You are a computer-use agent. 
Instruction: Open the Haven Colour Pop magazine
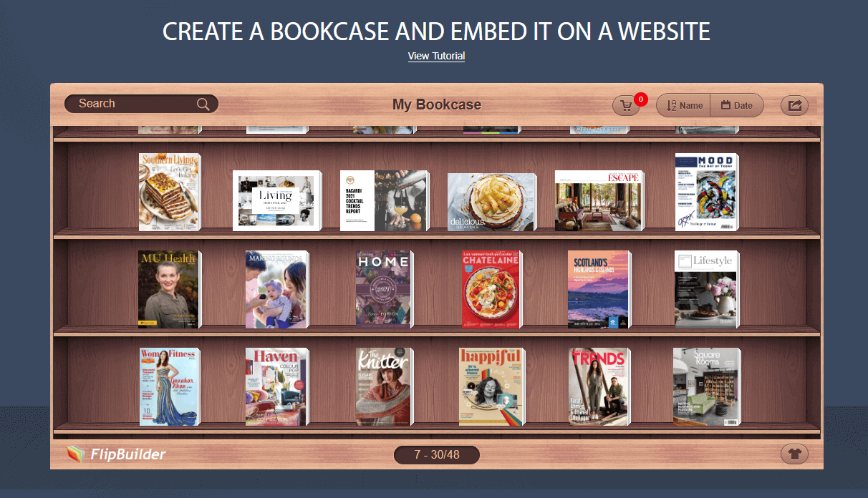[276, 386]
